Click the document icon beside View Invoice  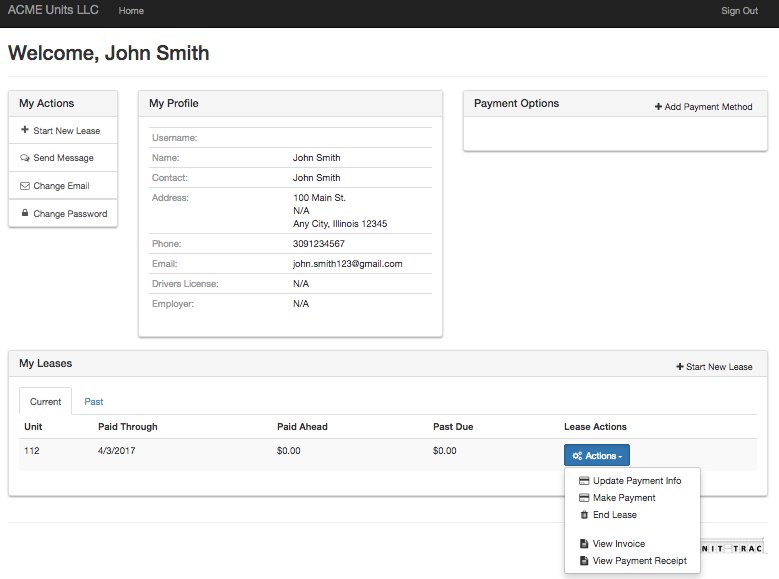click(x=584, y=544)
